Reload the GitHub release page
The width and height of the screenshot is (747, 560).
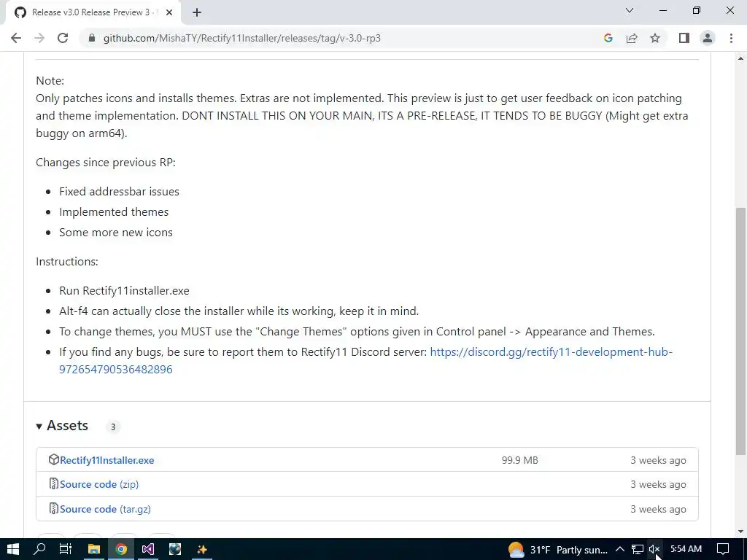click(63, 38)
